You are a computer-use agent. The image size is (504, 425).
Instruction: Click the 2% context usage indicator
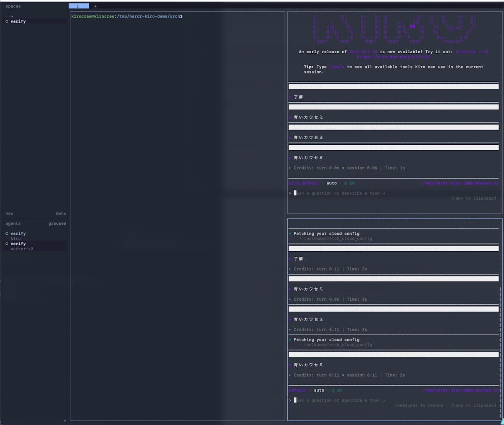coord(349,183)
